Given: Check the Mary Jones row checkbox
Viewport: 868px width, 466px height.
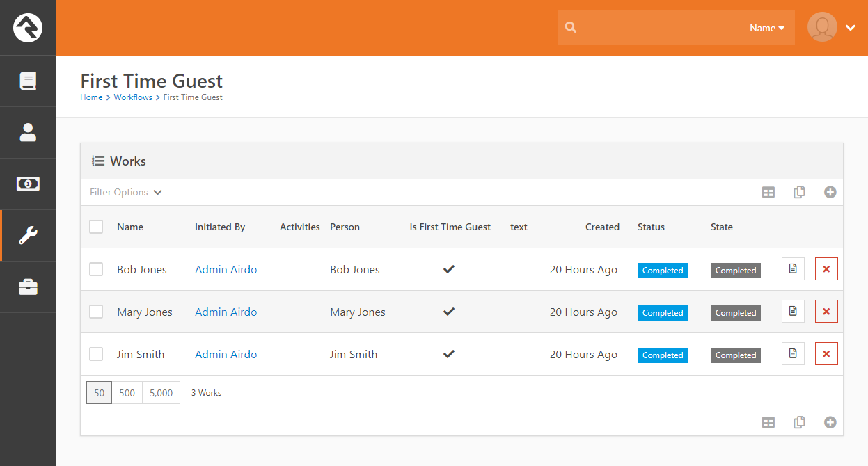Looking at the screenshot, I should point(96,312).
